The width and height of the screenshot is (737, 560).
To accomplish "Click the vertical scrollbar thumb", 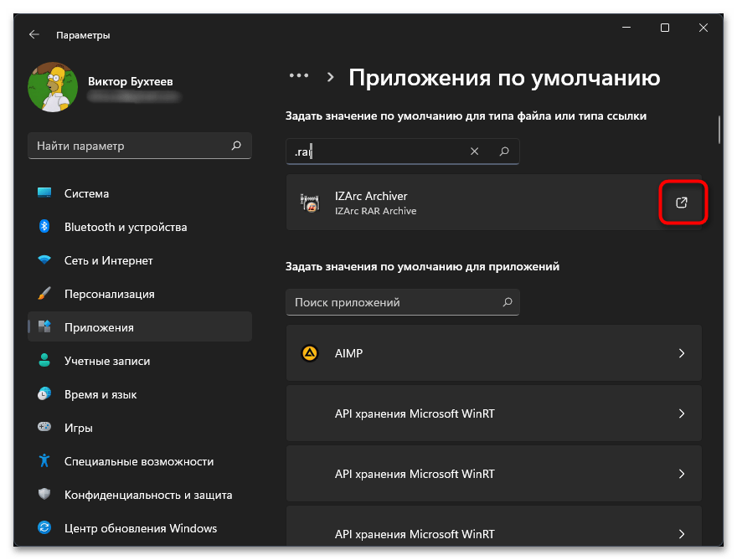I will 719,130.
